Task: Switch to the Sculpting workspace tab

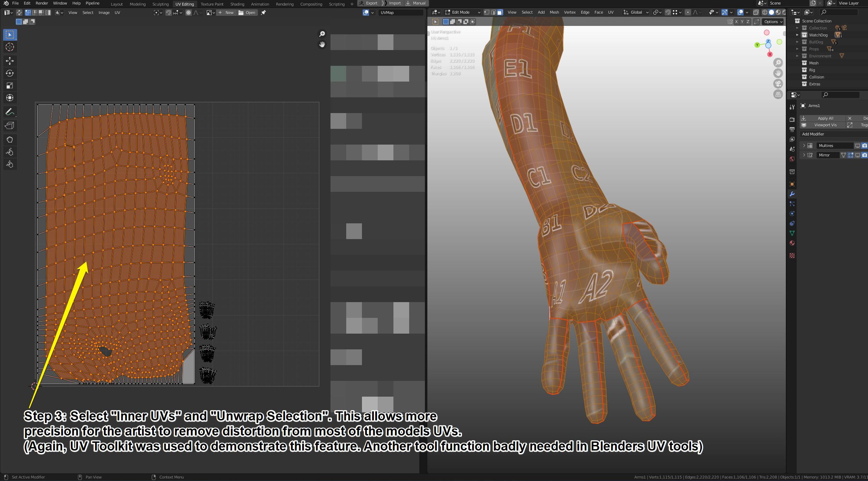Action: click(161, 4)
